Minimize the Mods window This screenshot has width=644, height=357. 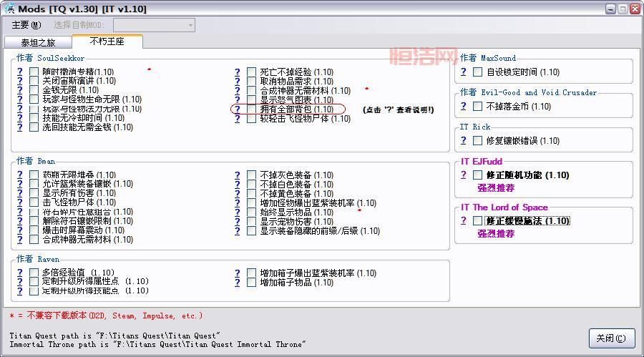point(610,9)
